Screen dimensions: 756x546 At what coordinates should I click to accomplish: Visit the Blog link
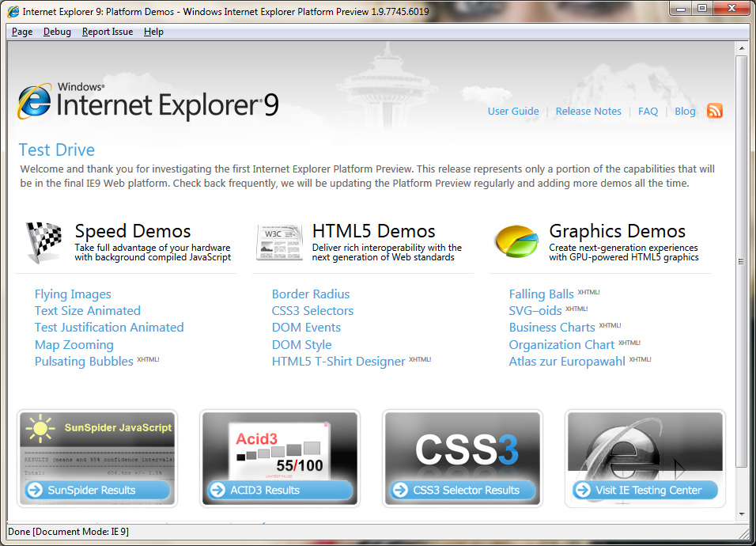pos(685,111)
